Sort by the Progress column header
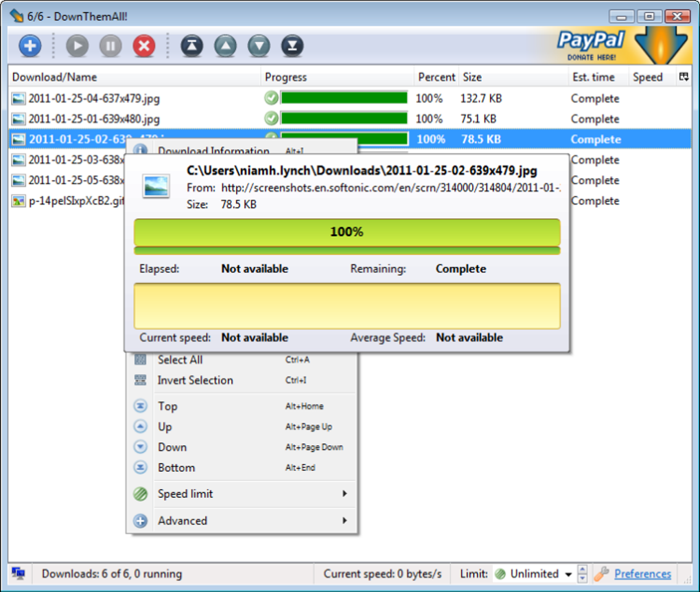The height and width of the screenshot is (592, 700). click(337, 77)
